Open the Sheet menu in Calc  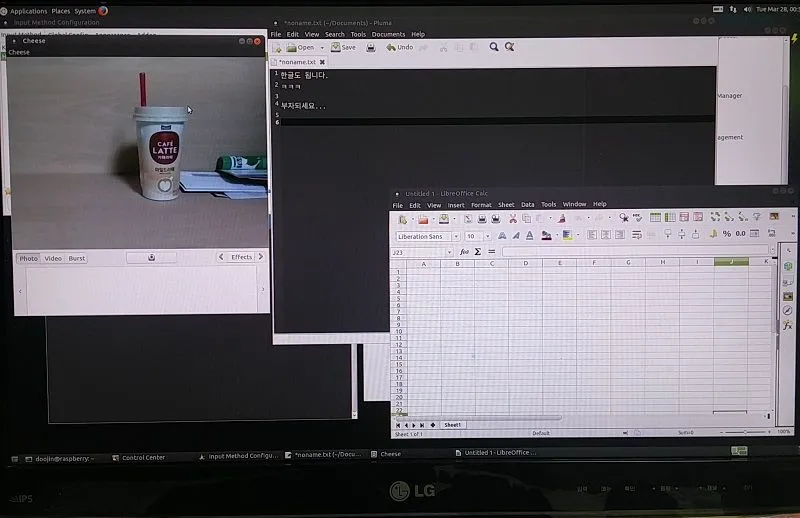click(506, 205)
